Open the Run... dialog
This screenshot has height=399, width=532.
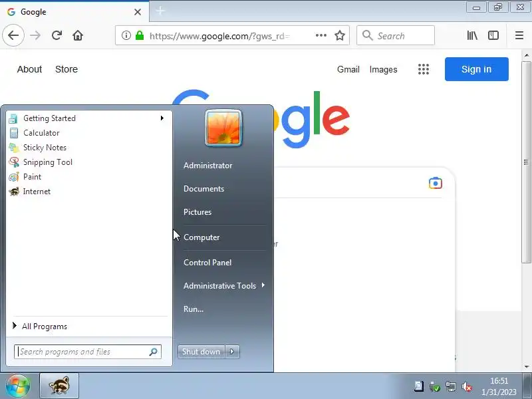click(x=194, y=309)
